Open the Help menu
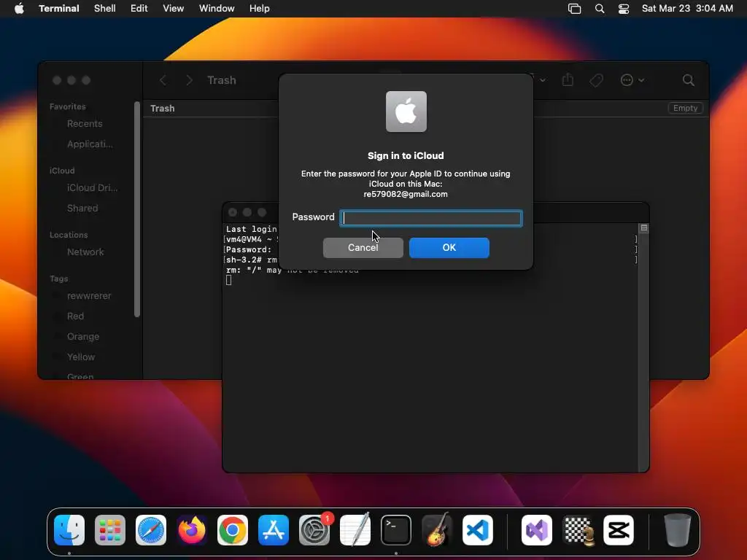This screenshot has width=747, height=560. 260,9
